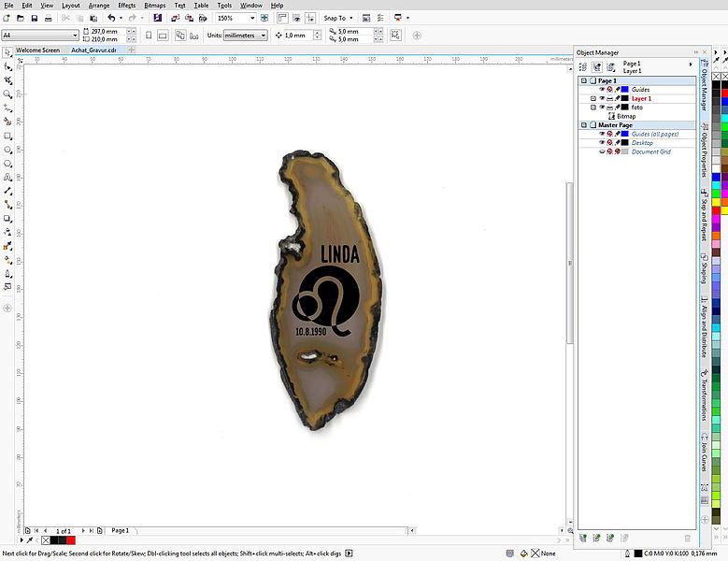Image resolution: width=728 pixels, height=561 pixels.
Task: Click the Save icon in the toolbar
Action: click(35, 18)
